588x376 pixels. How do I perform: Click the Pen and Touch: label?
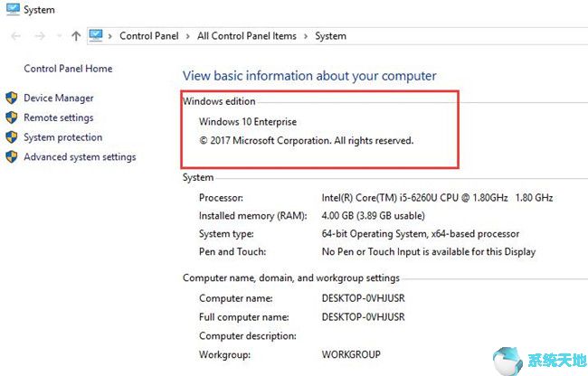[x=232, y=251]
